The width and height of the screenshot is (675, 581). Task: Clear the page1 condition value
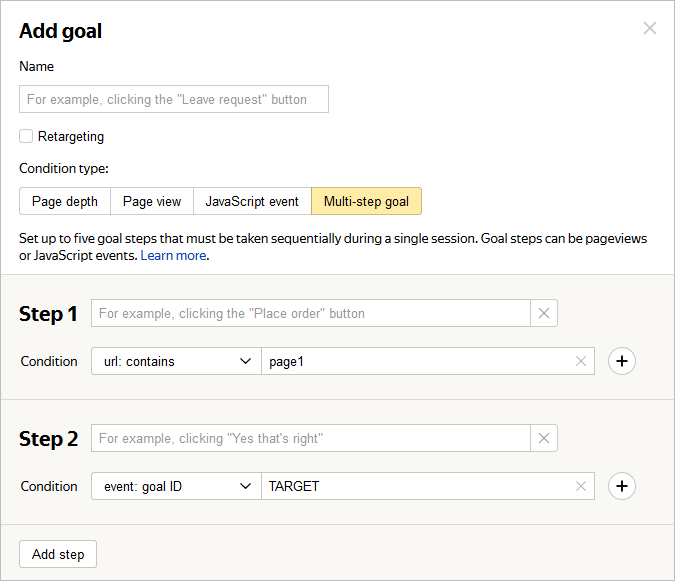[581, 361]
